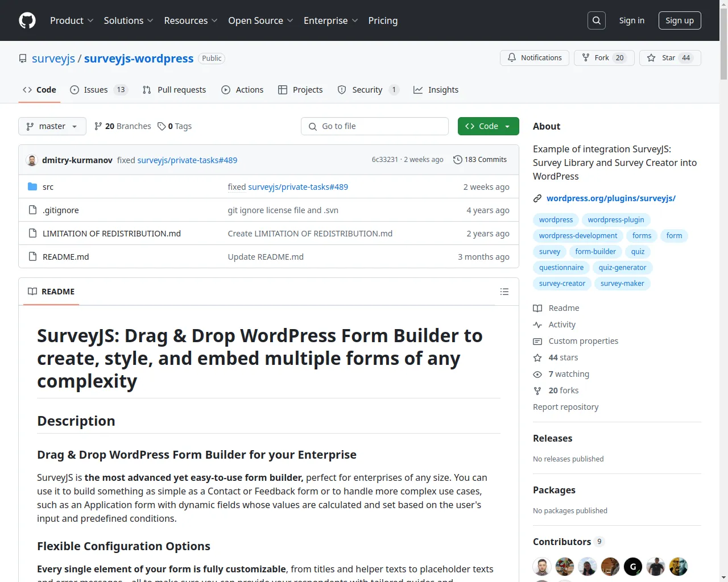Click dmitry-kurmanov's avatar in commit row

coord(32,160)
